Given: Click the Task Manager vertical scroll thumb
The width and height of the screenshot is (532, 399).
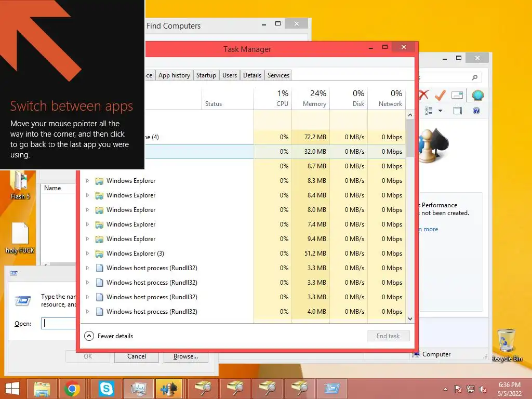Looking at the screenshot, I should [x=410, y=138].
